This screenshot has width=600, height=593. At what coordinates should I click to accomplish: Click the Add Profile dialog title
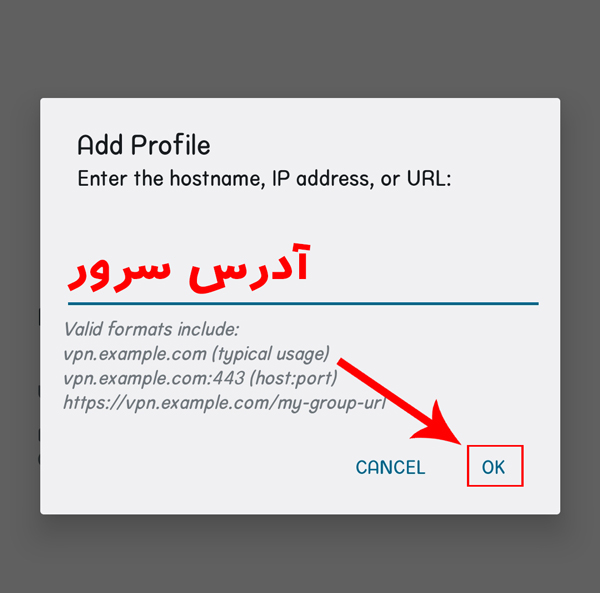tap(144, 145)
